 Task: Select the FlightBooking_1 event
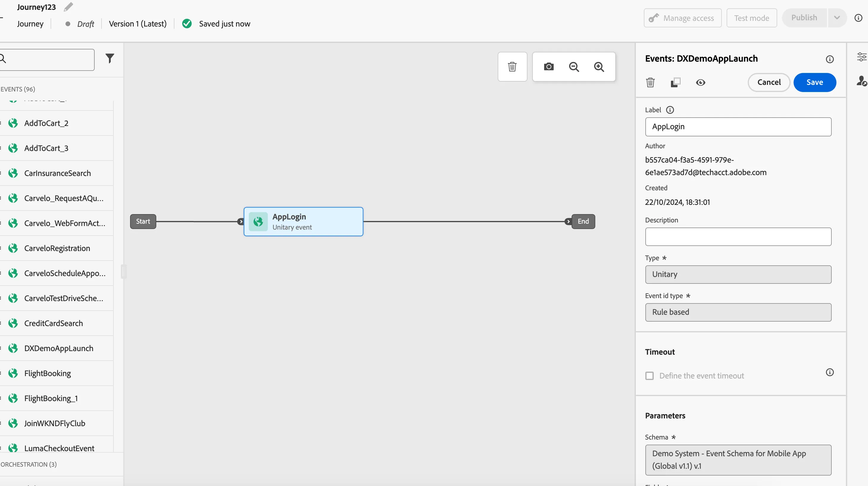click(x=57, y=398)
